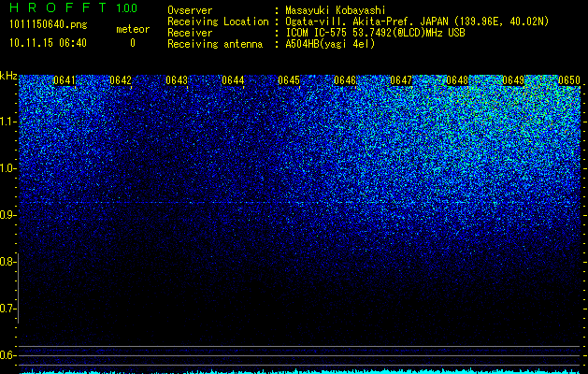
Task: Click the 0.9 kHz axis label
Action: point(8,215)
